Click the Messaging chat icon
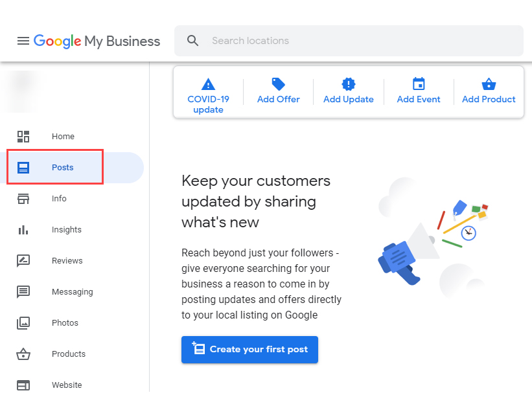Viewport: 532px width, 417px height. click(23, 292)
